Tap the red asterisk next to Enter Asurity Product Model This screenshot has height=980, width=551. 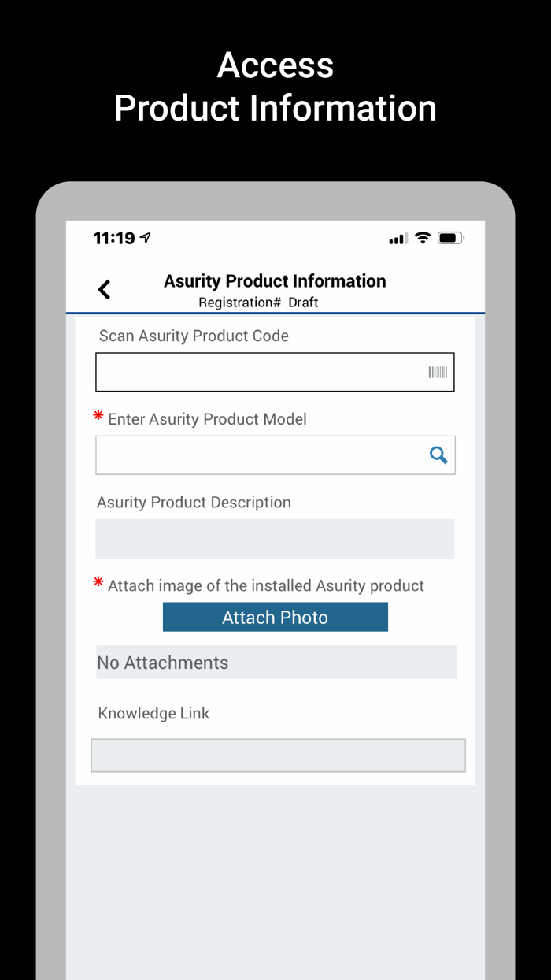[x=98, y=416]
